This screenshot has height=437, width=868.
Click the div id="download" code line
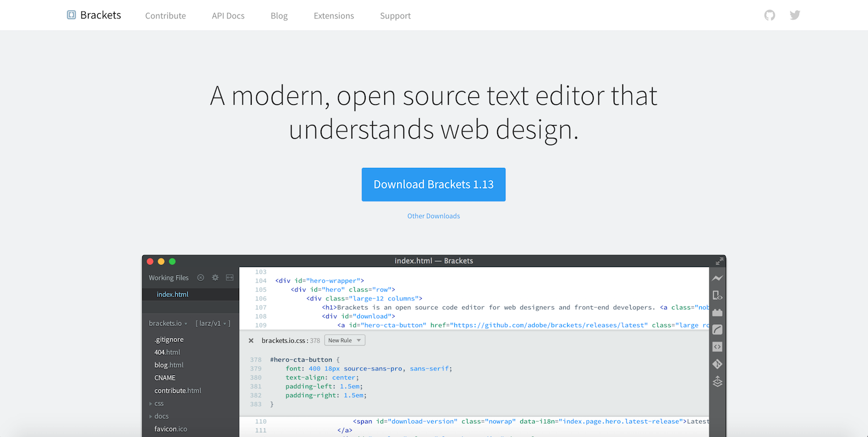[x=358, y=317]
